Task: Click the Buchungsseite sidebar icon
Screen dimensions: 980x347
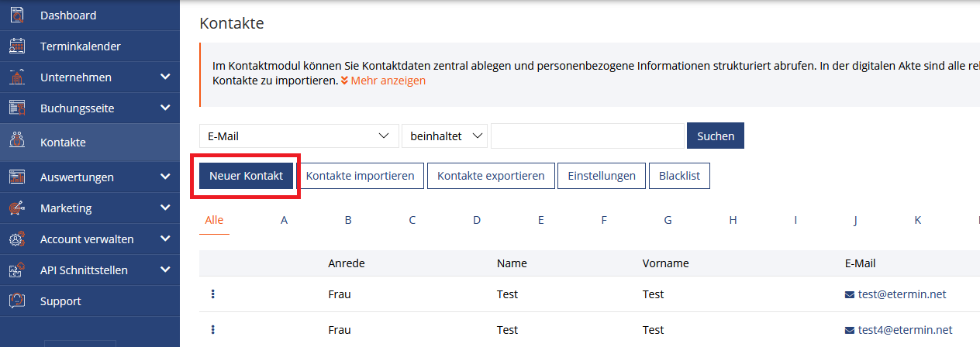Action: 17,108
